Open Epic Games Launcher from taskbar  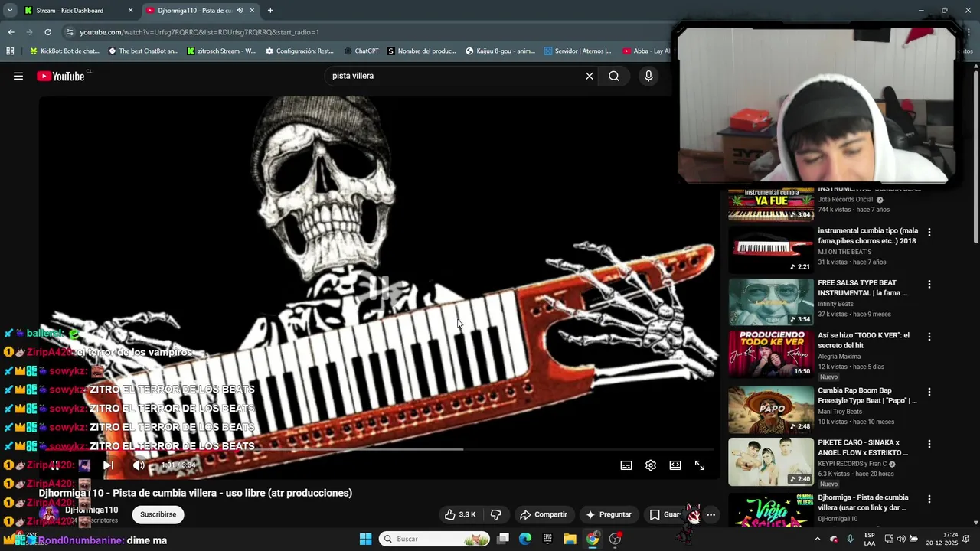tap(547, 539)
